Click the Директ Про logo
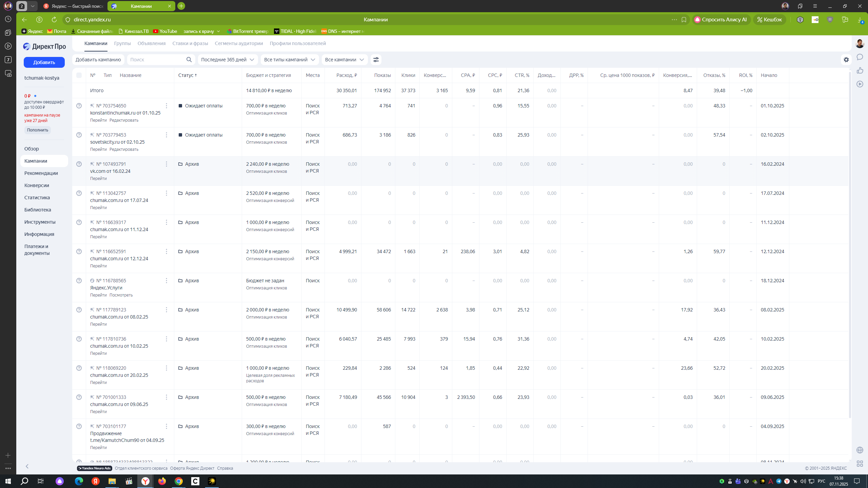Screen dimensions: 868x488 (44, 46)
